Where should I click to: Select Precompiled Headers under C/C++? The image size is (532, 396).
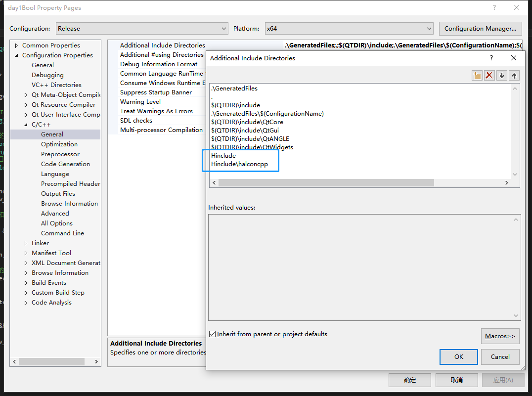pyautogui.click(x=70, y=183)
